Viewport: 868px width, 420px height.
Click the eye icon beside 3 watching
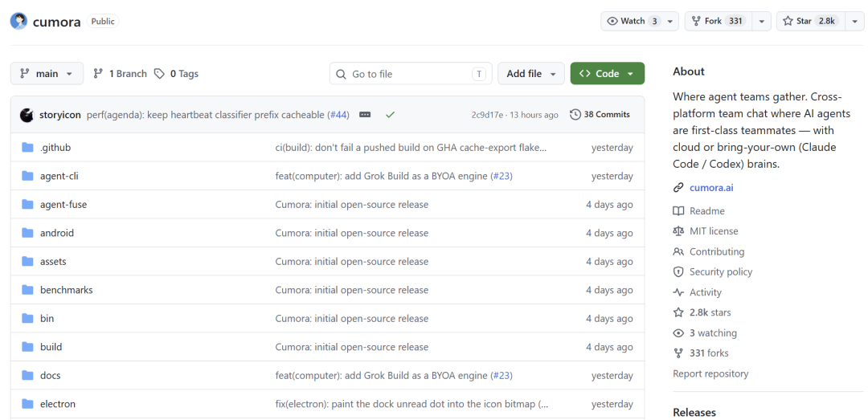coord(678,333)
